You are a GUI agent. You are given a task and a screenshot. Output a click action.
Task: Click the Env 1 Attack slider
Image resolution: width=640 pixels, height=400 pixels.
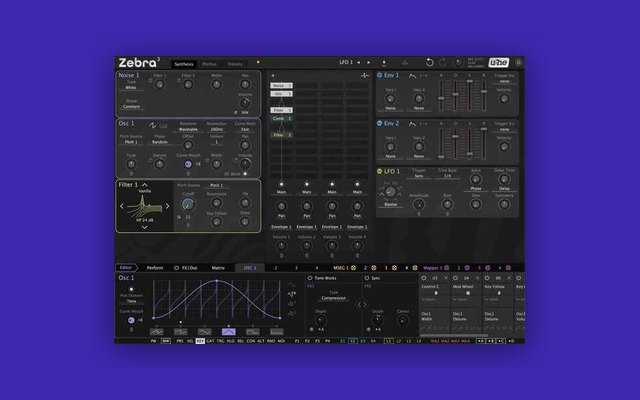pyautogui.click(x=441, y=95)
